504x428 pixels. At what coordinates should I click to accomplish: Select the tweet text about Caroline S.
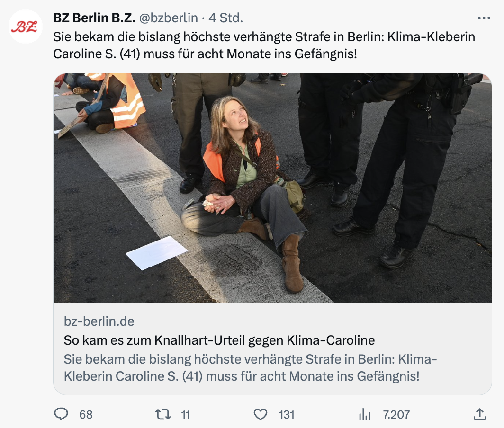(264, 45)
